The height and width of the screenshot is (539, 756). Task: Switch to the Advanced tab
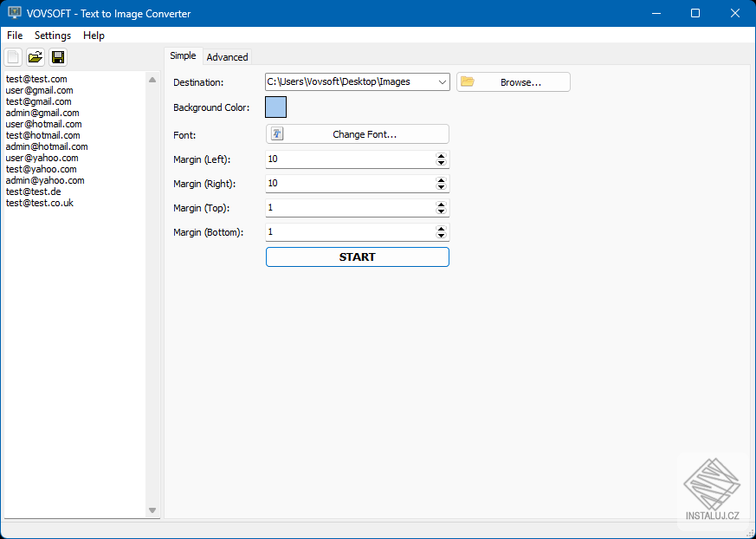pos(227,57)
